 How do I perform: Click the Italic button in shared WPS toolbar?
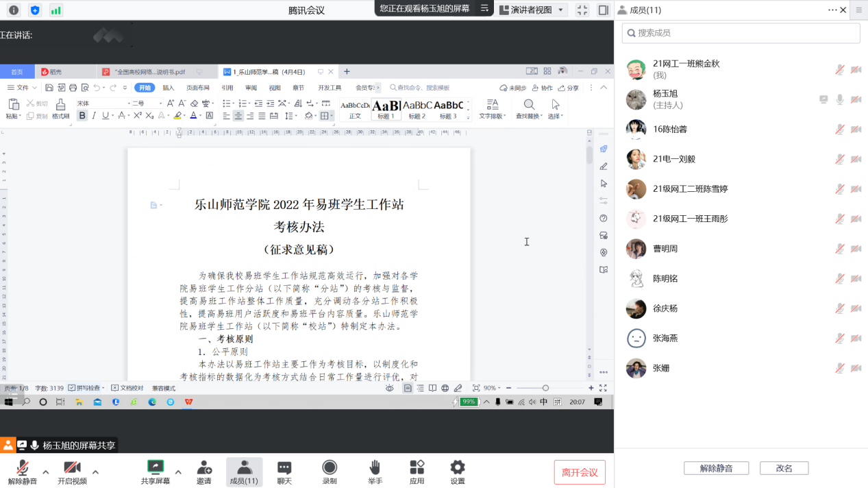pyautogui.click(x=95, y=116)
